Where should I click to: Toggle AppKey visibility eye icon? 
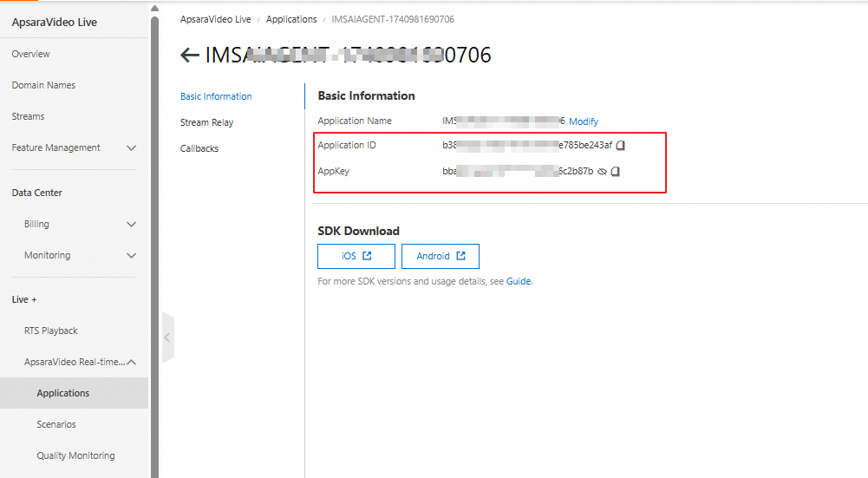pyautogui.click(x=603, y=171)
